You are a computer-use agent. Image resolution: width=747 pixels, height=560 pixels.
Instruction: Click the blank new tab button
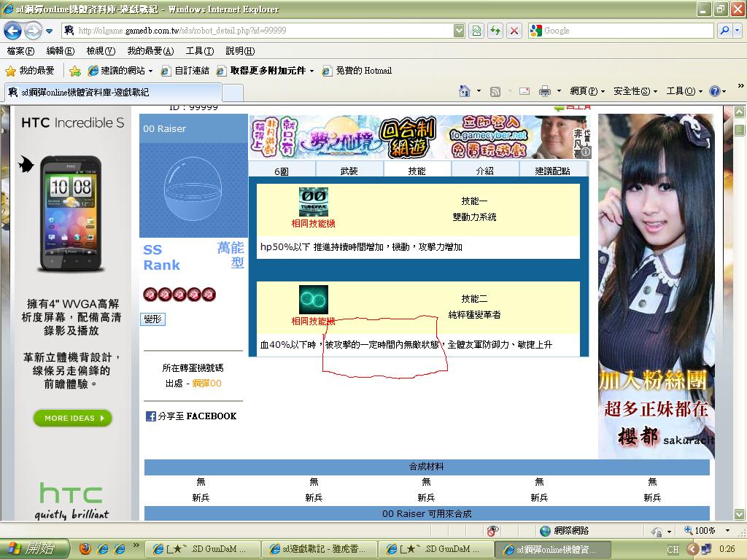[233, 93]
